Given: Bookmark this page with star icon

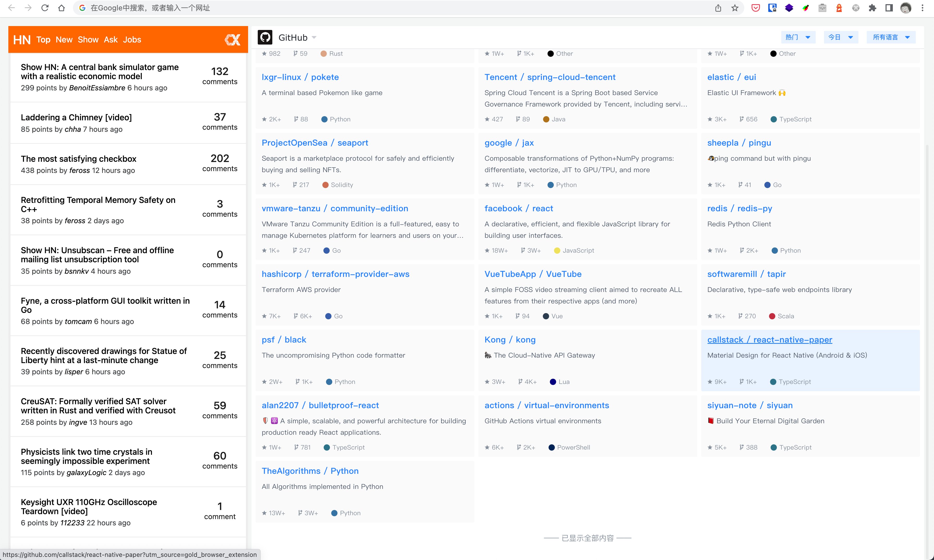Looking at the screenshot, I should 735,8.
